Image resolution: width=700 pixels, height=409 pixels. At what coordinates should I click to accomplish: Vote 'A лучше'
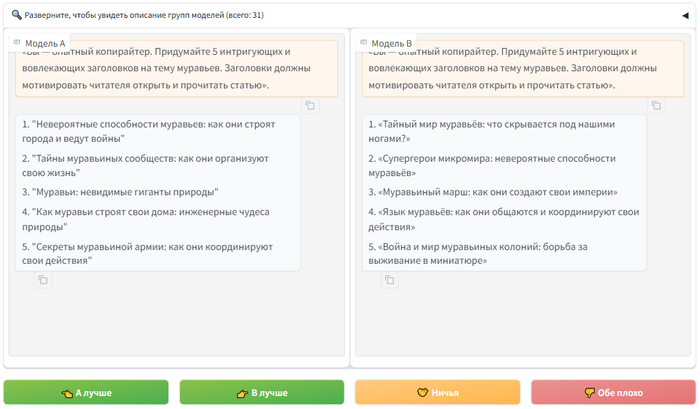click(x=86, y=392)
